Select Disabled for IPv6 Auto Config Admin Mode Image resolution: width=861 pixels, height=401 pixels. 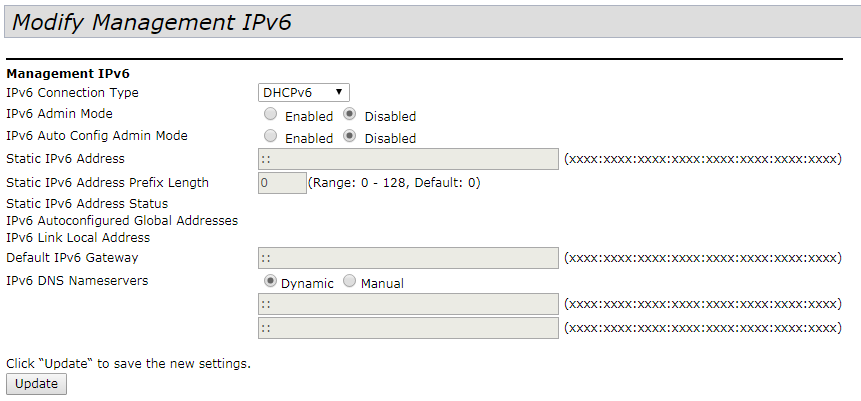pos(350,137)
